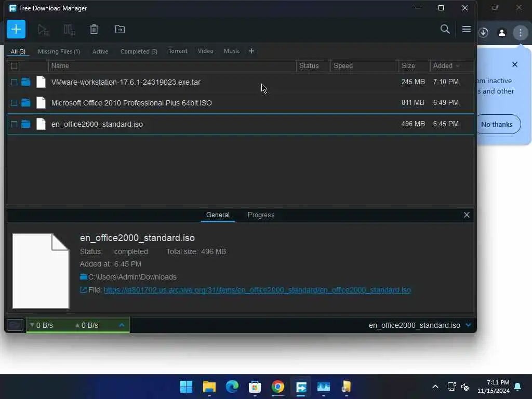Viewport: 532px width, 399px height.
Task: Click Free Download Manager title bar logo
Action: pos(13,8)
